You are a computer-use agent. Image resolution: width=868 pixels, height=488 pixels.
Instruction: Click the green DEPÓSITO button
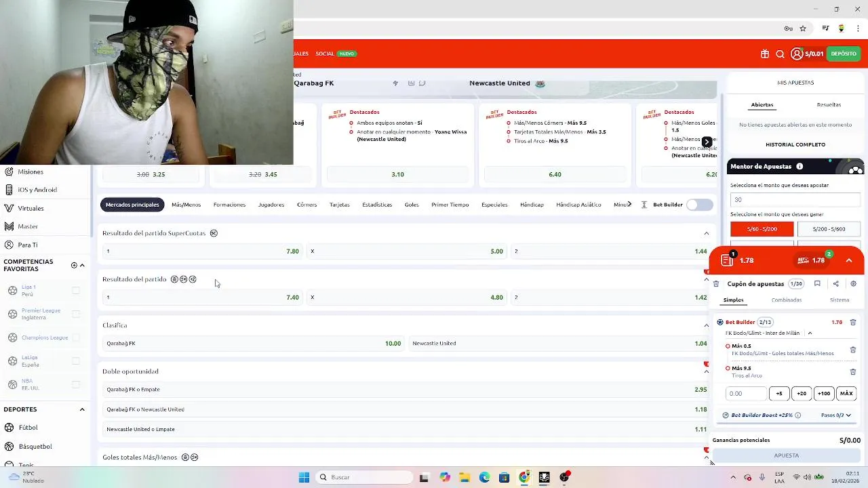point(844,54)
